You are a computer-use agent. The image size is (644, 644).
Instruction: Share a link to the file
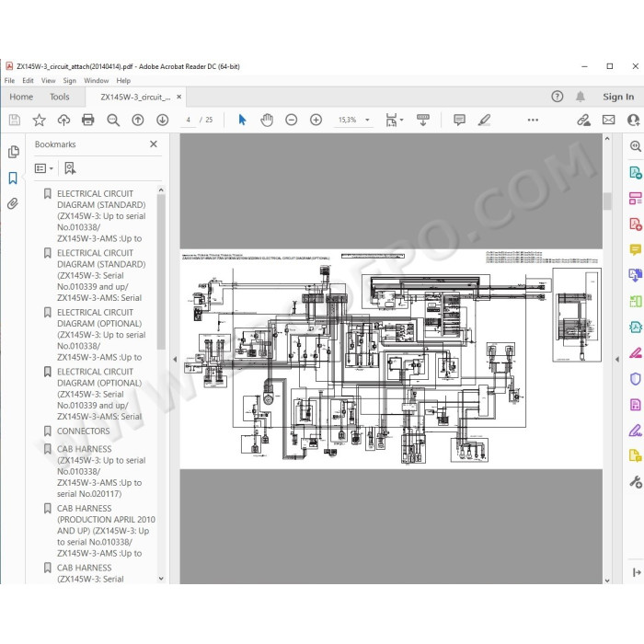tap(583, 120)
